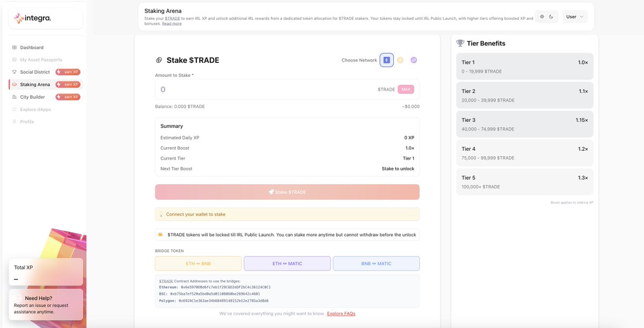Open the Need Help? support card
This screenshot has width=644, height=328.
(46, 304)
